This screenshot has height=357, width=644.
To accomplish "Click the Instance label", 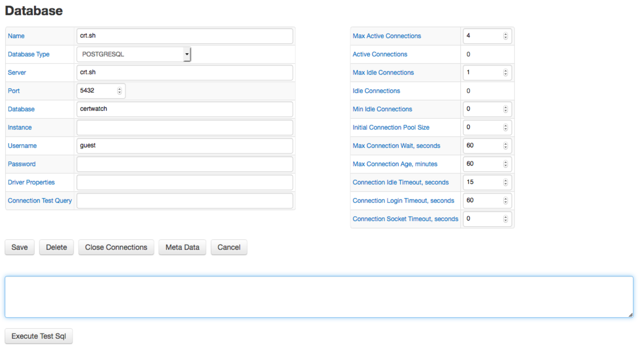I will tap(20, 128).
